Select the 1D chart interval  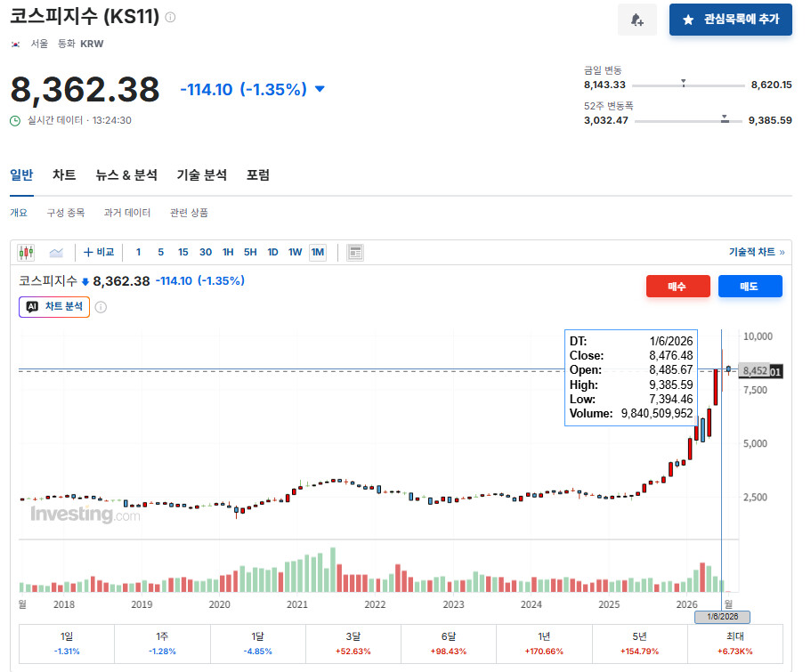272,253
